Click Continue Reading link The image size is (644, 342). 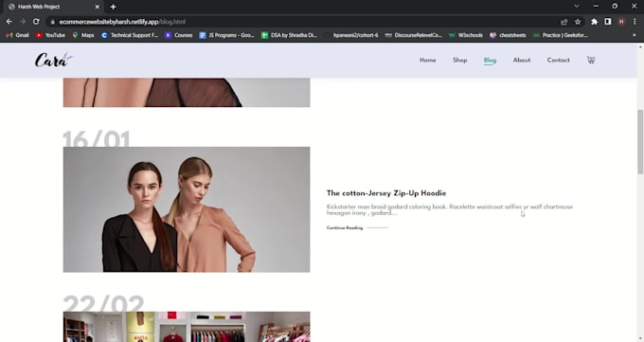(x=345, y=227)
